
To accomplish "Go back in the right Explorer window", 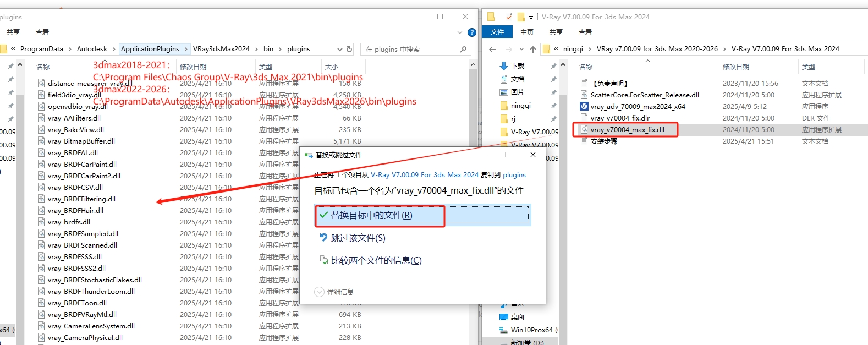I will (x=492, y=49).
